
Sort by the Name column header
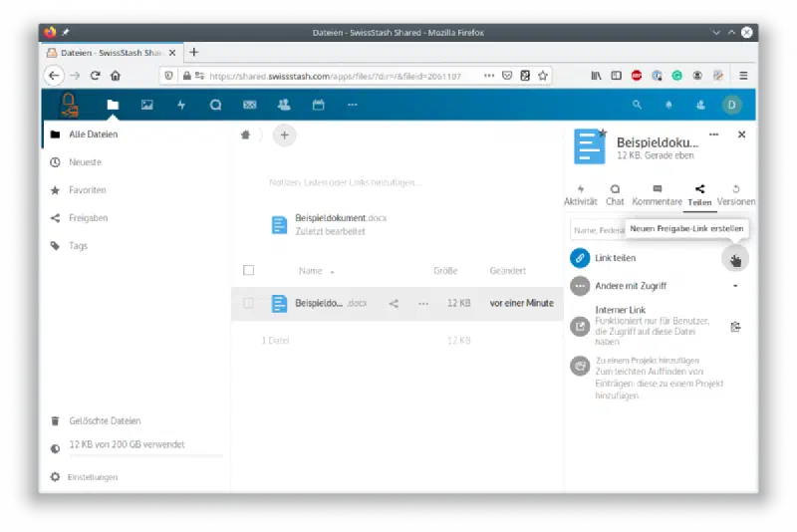pos(311,271)
